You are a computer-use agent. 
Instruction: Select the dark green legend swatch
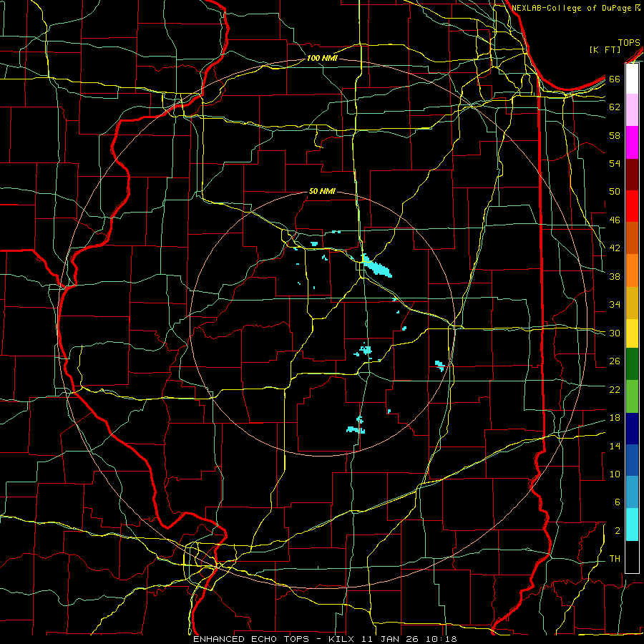(x=632, y=364)
